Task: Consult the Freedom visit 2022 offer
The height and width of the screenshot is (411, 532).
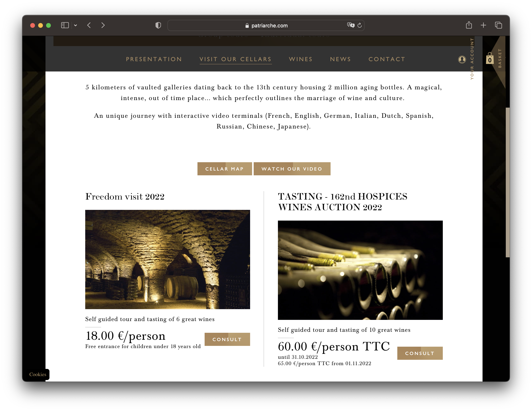Action: click(x=227, y=339)
